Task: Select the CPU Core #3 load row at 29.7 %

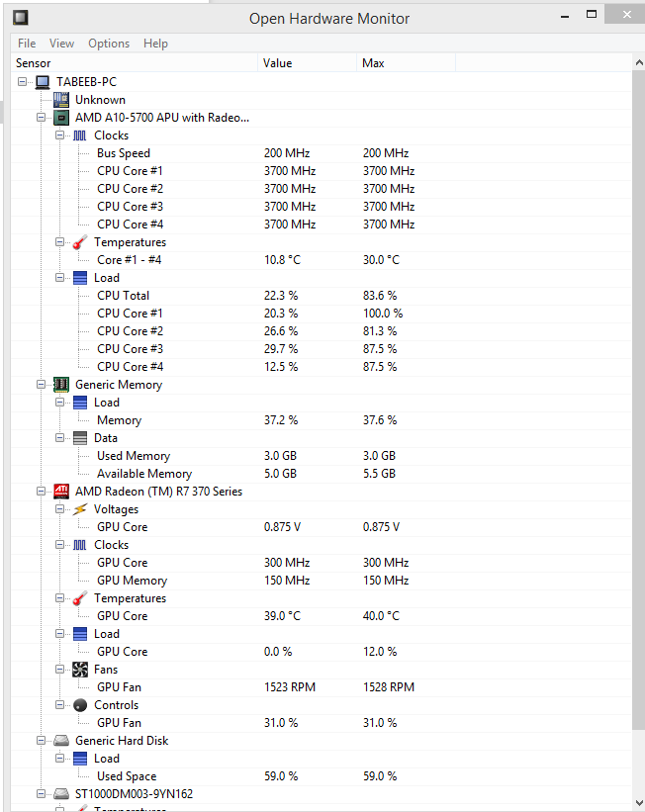Action: [322, 349]
